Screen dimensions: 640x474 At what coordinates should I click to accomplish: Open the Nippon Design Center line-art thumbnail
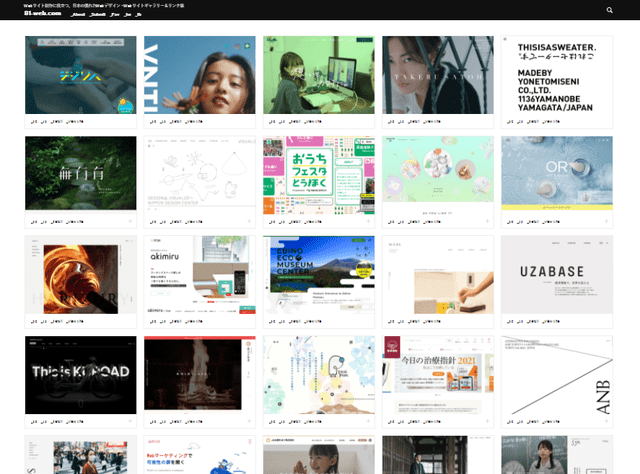point(200,173)
